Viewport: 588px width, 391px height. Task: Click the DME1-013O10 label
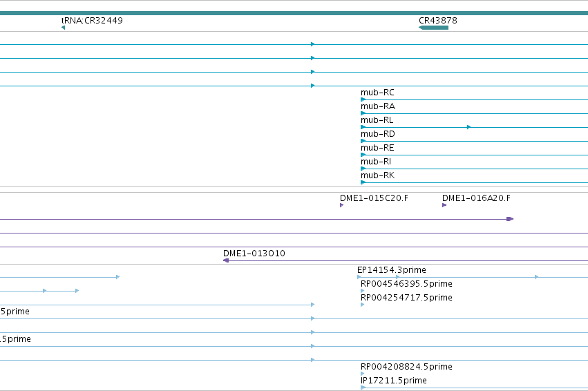[254, 254]
